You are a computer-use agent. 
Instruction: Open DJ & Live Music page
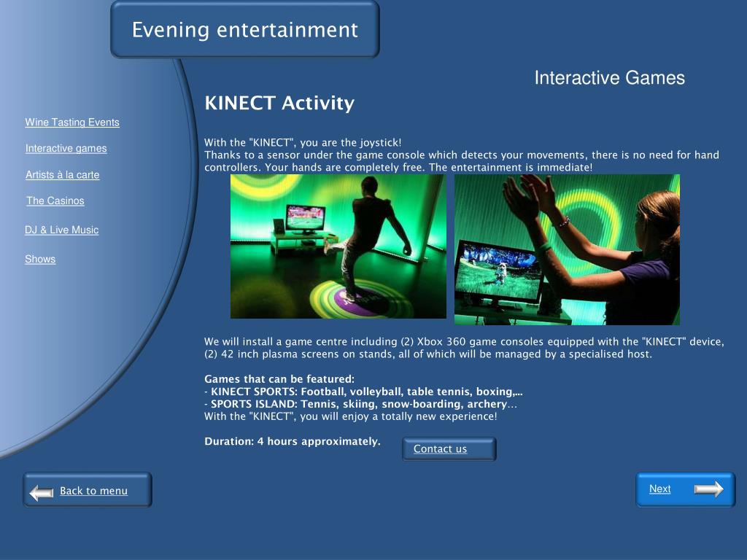coord(61,230)
